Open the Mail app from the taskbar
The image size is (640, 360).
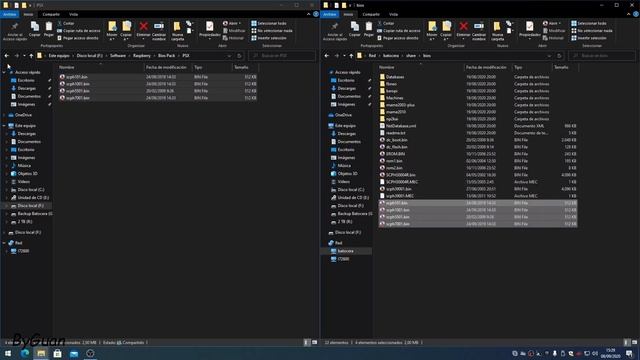point(74,353)
